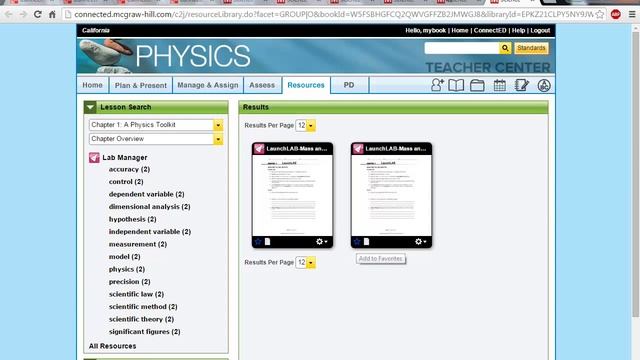Filter by significant figures (2)
The image size is (640, 360).
(144, 332)
